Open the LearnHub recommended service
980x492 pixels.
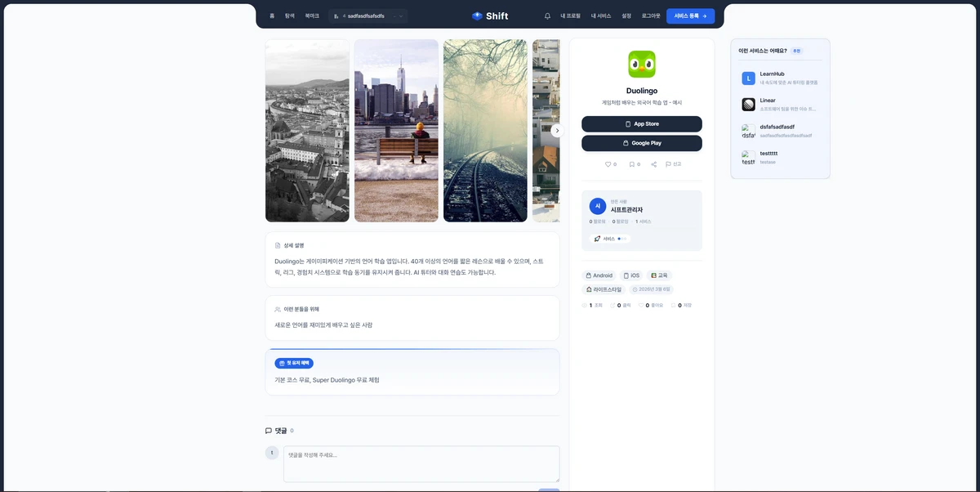coord(780,78)
